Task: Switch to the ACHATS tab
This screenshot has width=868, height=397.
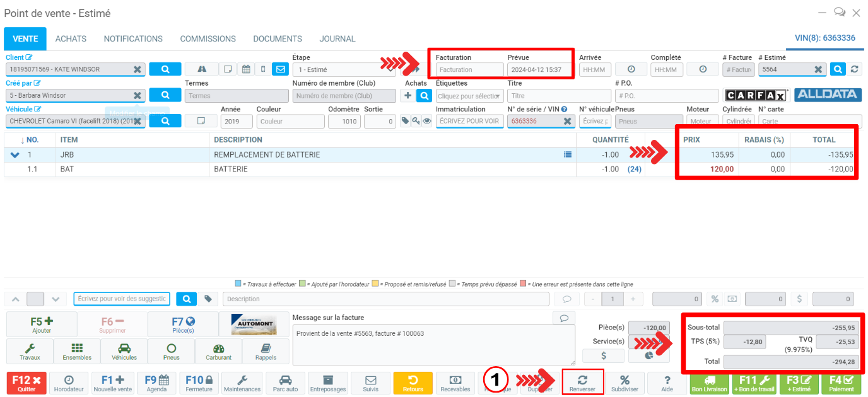Action: coord(71,39)
